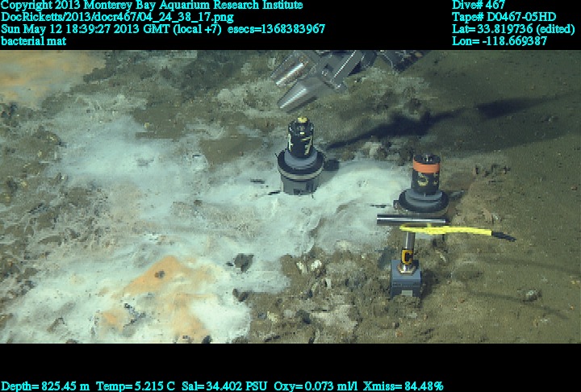
Task: Select the 'bacterial mat' annotation label
Action: [x=34, y=41]
